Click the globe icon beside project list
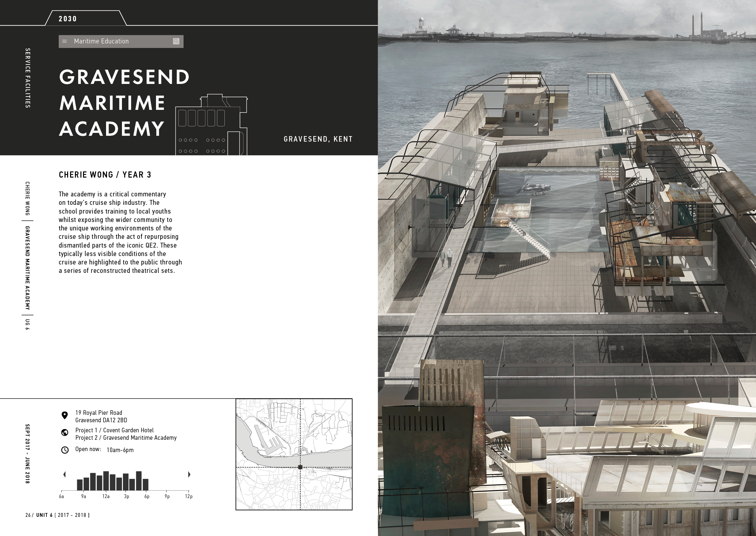This screenshot has width=756, height=536. (65, 432)
